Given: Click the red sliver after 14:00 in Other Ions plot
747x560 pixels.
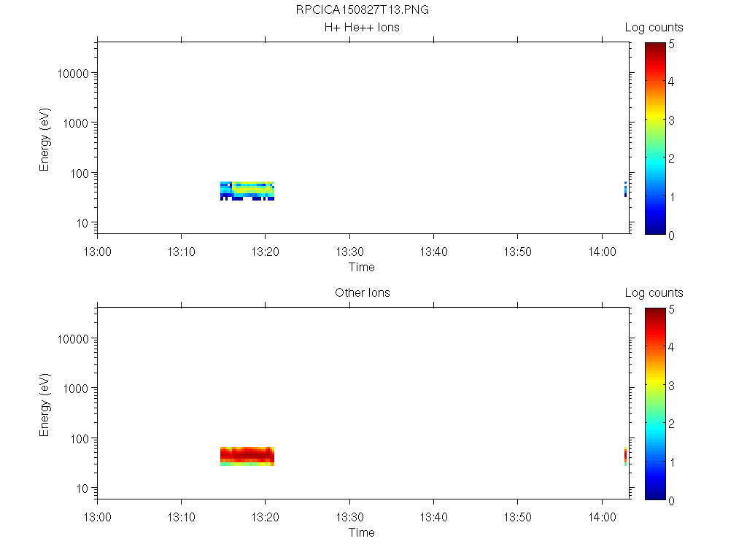Looking at the screenshot, I should (625, 456).
